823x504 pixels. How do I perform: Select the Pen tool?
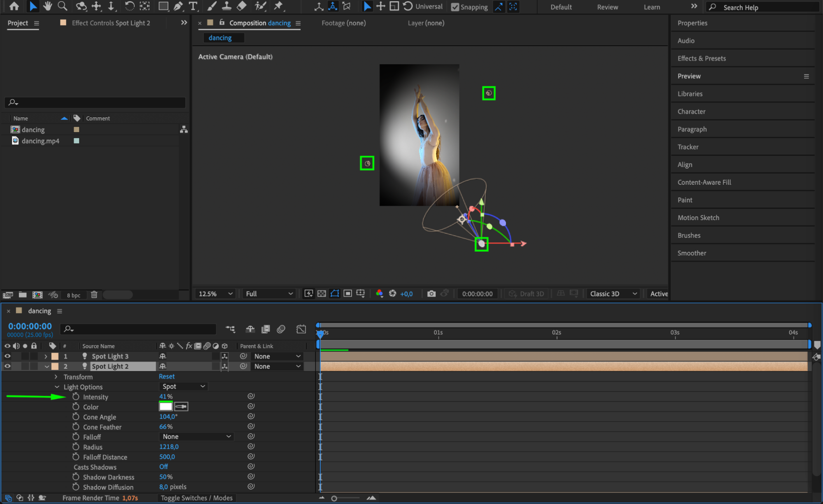[178, 6]
